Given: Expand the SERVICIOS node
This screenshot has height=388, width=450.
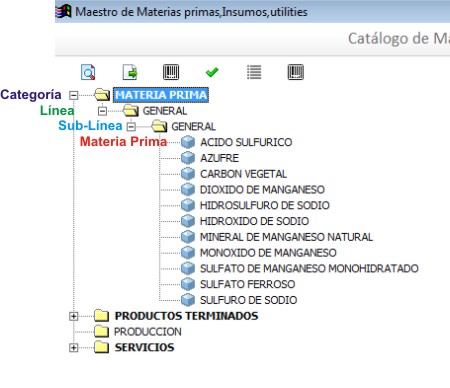Looking at the screenshot, I should pos(73,348).
